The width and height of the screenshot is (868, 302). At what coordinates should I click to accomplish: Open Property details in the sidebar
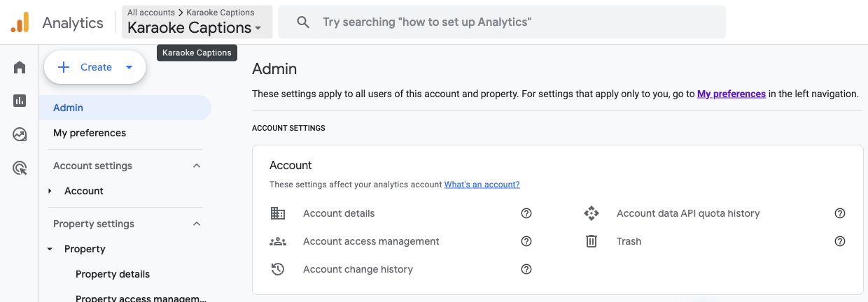point(113,274)
